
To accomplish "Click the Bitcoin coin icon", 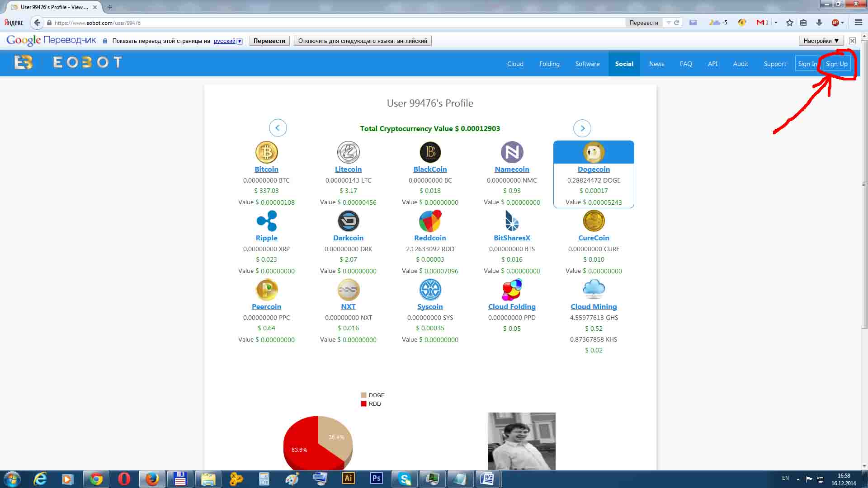I will click(266, 152).
